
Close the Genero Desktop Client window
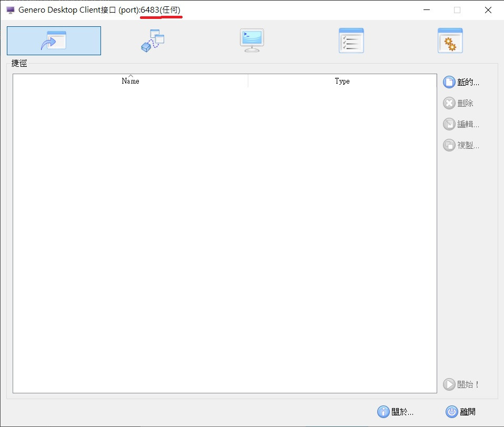point(488,10)
